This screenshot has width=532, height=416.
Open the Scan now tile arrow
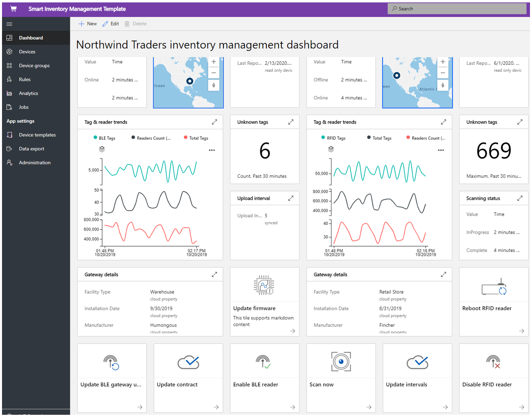[x=369, y=407]
